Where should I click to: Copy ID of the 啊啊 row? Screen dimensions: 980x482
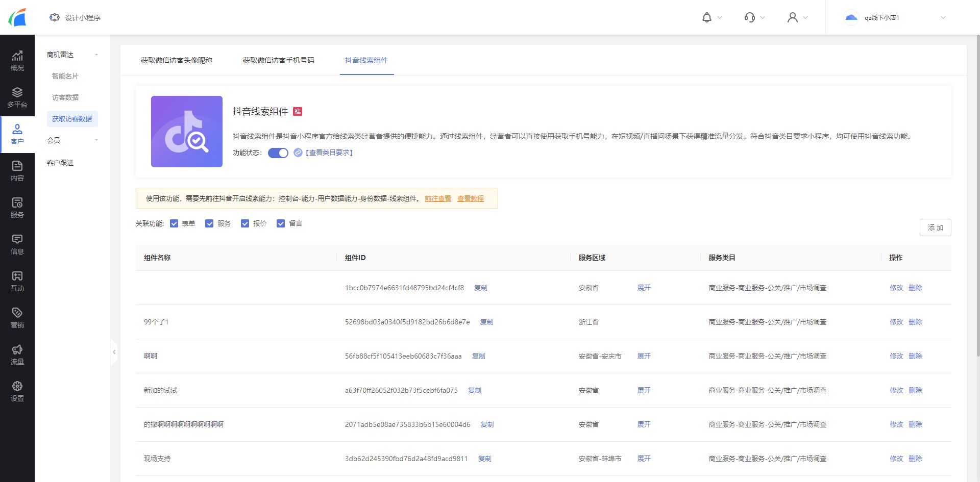pos(479,356)
